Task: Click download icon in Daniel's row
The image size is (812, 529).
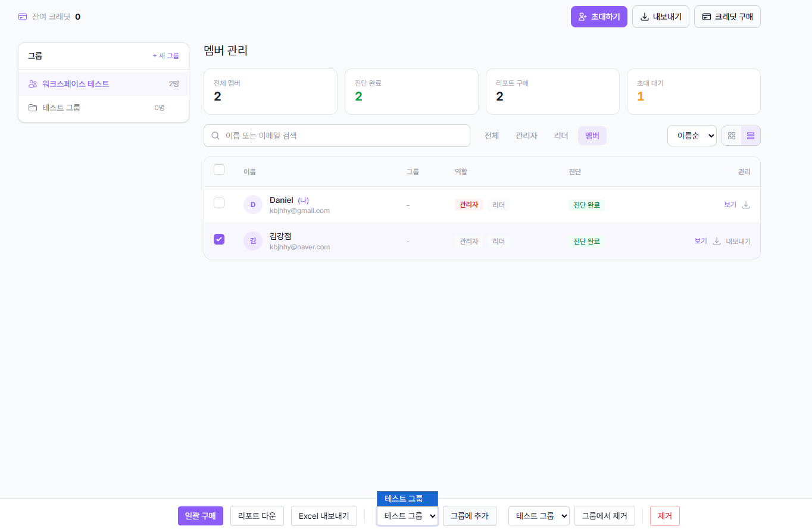Action: pyautogui.click(x=746, y=205)
